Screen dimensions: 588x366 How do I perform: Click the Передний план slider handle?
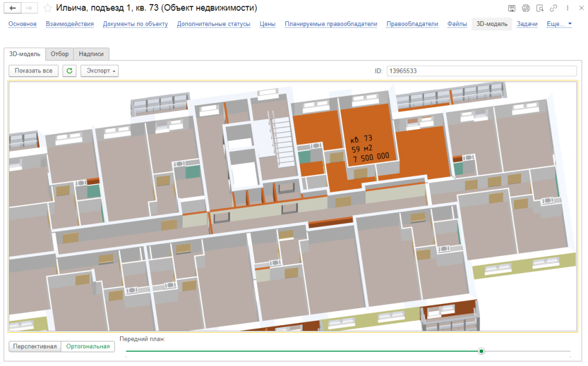point(481,351)
